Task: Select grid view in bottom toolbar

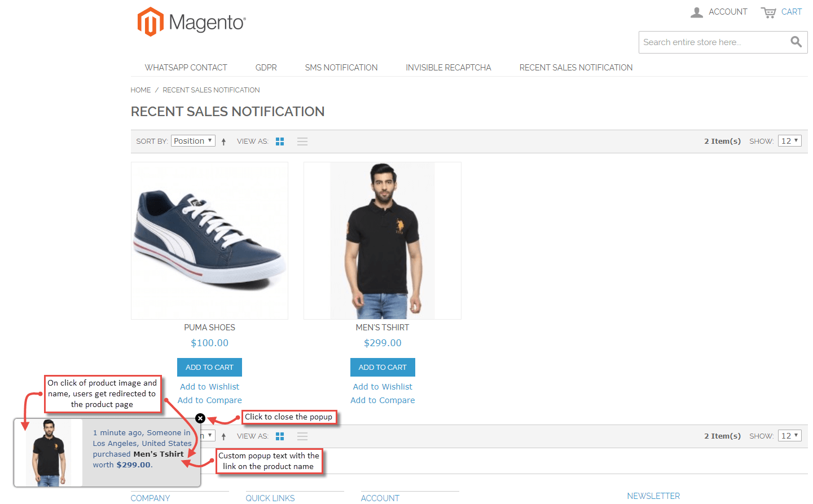Action: click(280, 436)
